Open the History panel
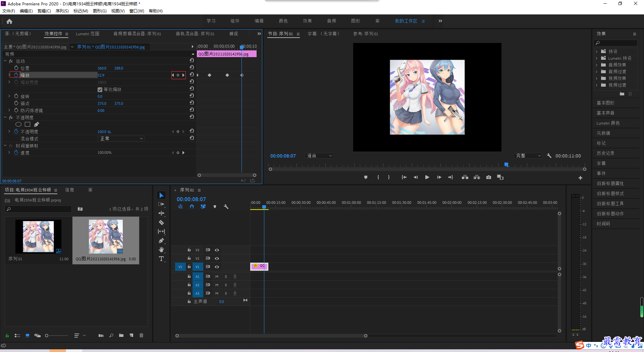Screen dimensions: 644x352 click(x=605, y=153)
